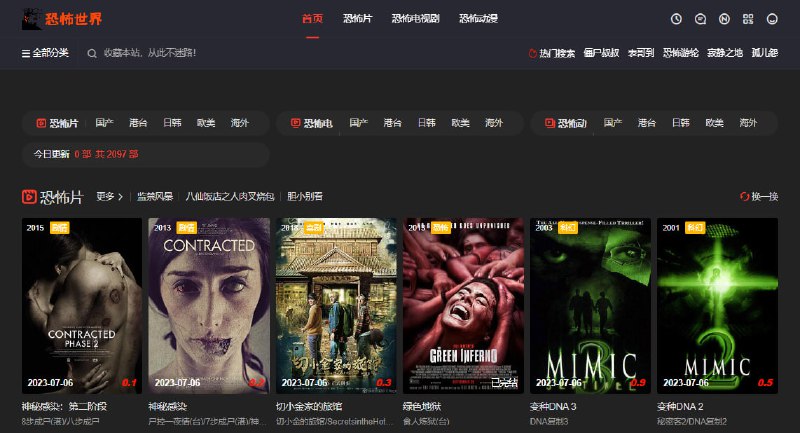The image size is (800, 433).
Task: Click the title 神秘感染 under the 2013 poster
Action: click(x=167, y=406)
